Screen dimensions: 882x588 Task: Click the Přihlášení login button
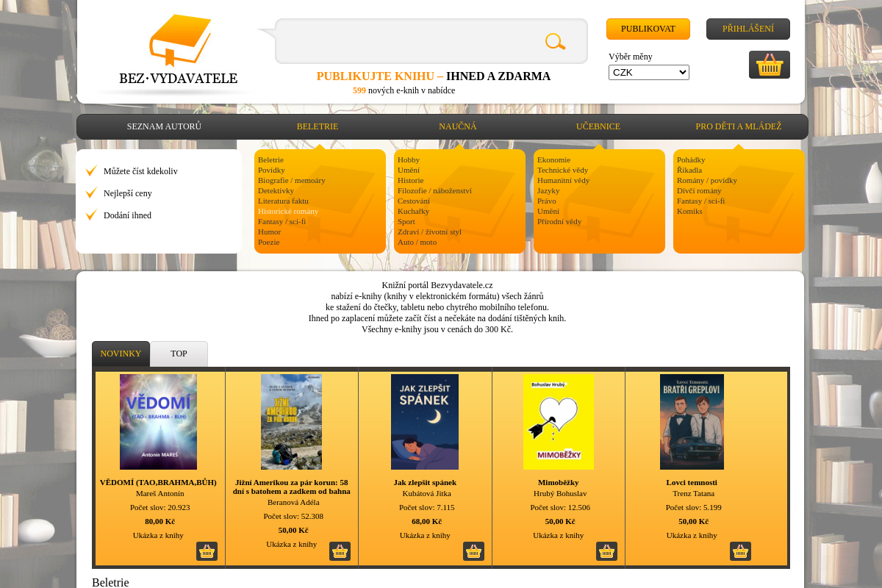click(x=747, y=29)
